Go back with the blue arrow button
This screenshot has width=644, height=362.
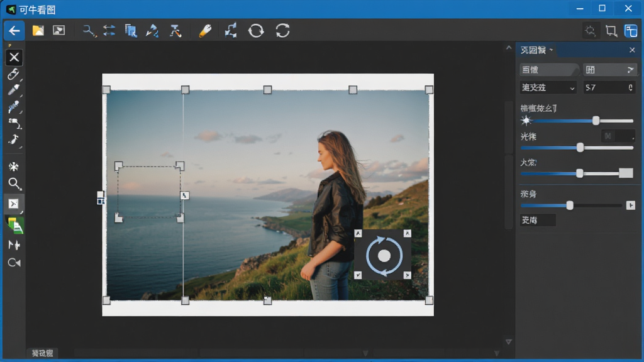point(14,31)
